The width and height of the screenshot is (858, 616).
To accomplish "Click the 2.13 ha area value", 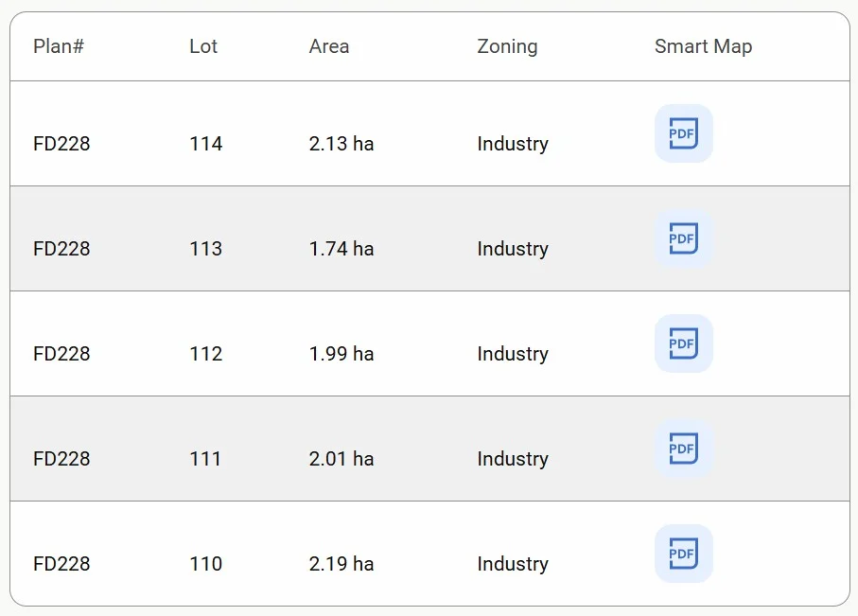I will 341,144.
